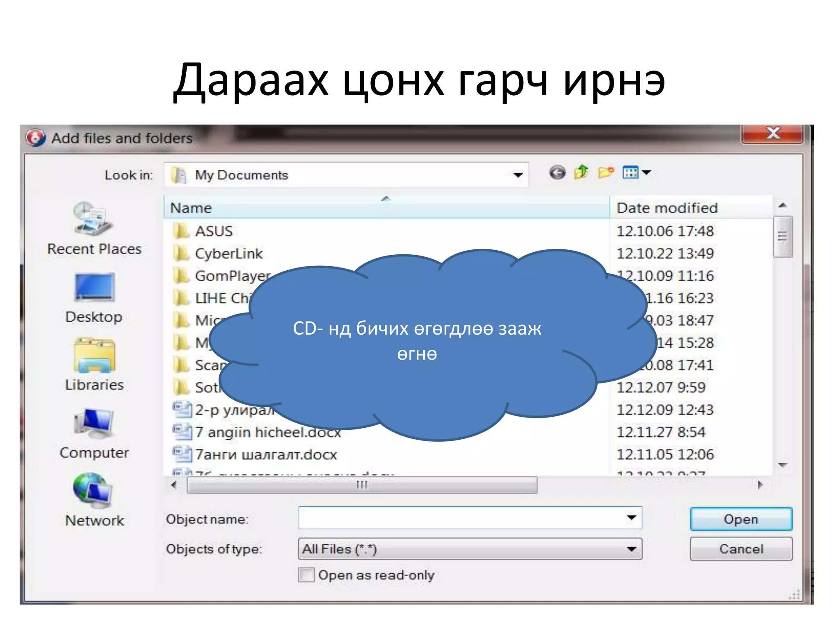Open the Objects of type dropdown
The width and height of the screenshot is (840, 630).
click(x=470, y=549)
